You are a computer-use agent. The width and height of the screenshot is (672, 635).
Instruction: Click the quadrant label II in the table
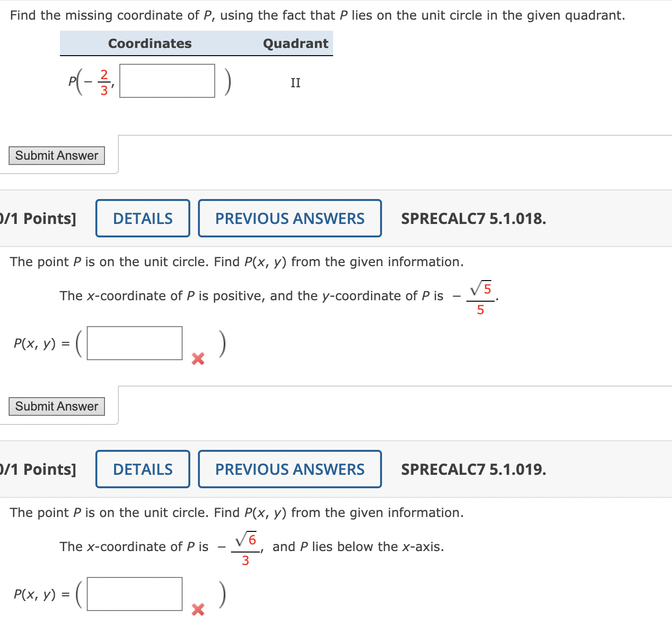(295, 82)
